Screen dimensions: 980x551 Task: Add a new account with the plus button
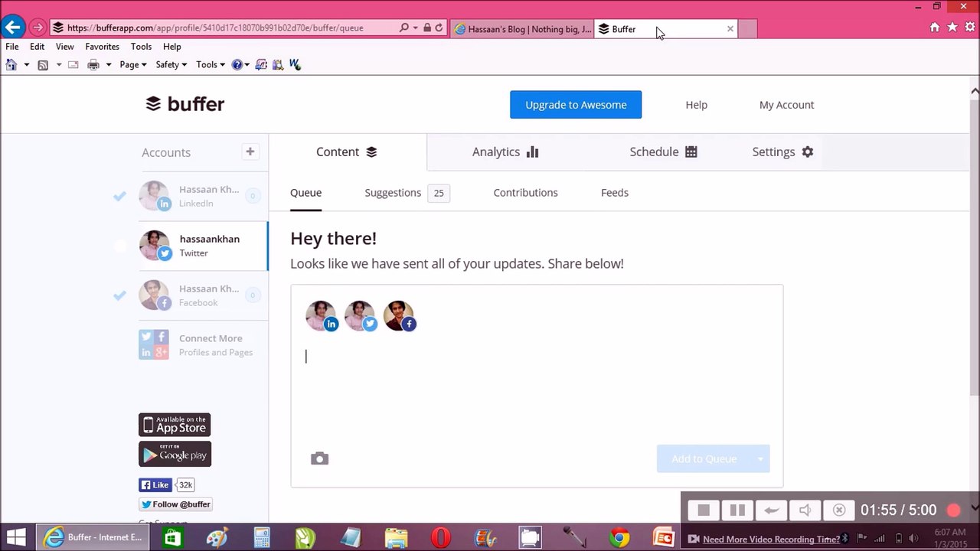(x=250, y=152)
